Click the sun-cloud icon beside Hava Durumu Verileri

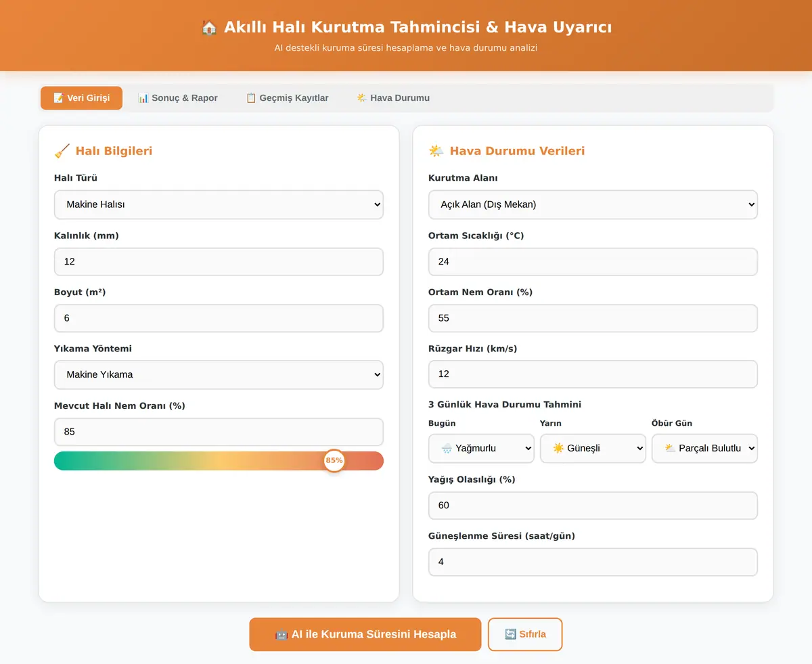click(x=436, y=151)
